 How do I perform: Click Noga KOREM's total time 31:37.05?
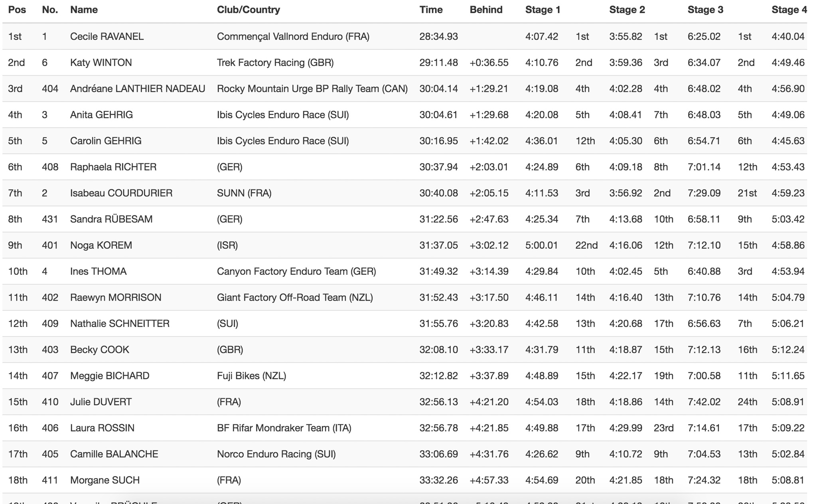pos(438,245)
